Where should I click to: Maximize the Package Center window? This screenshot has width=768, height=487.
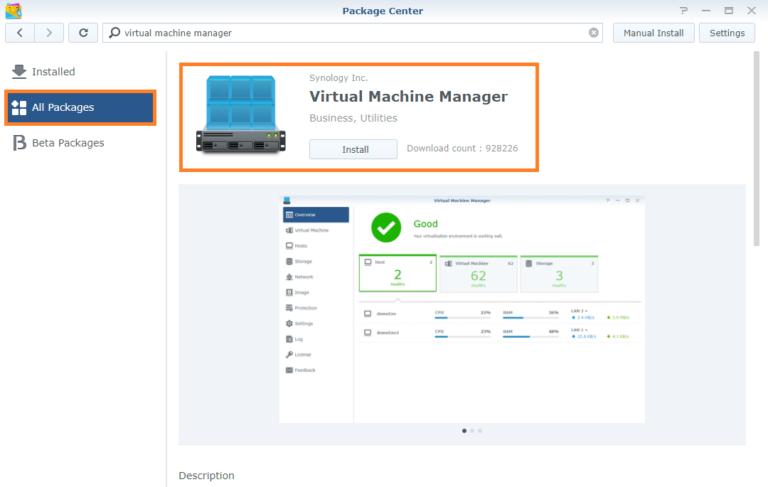[729, 10]
